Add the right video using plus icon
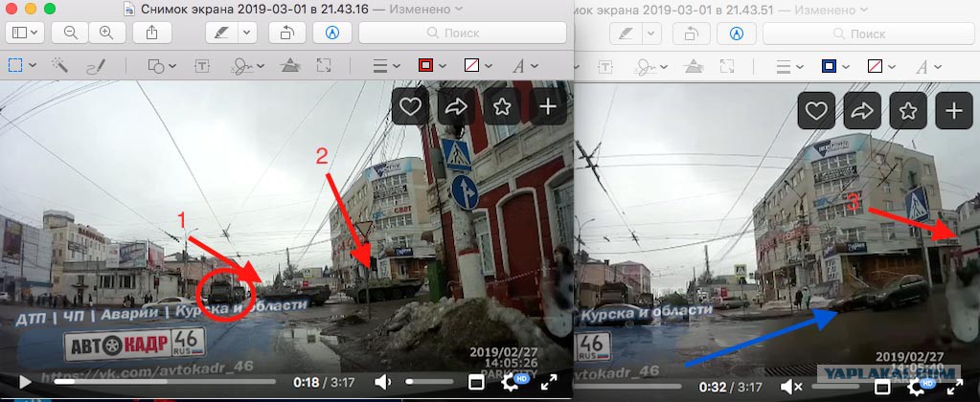 coord(954,110)
